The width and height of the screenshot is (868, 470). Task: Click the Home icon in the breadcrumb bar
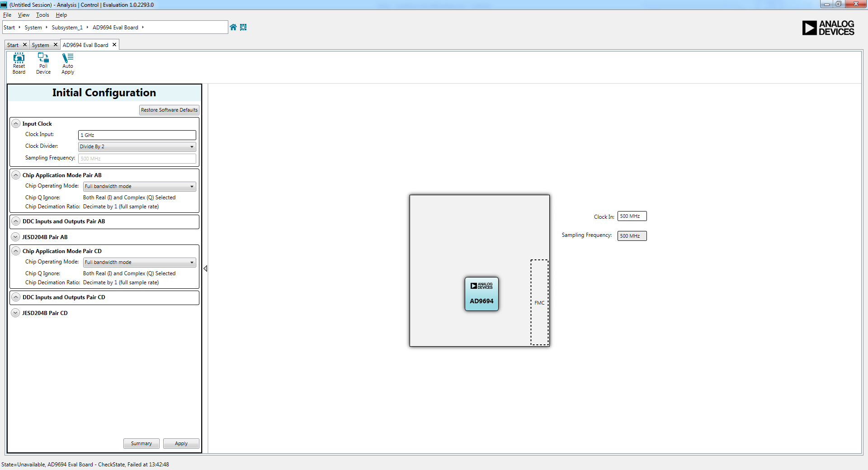[x=233, y=27]
